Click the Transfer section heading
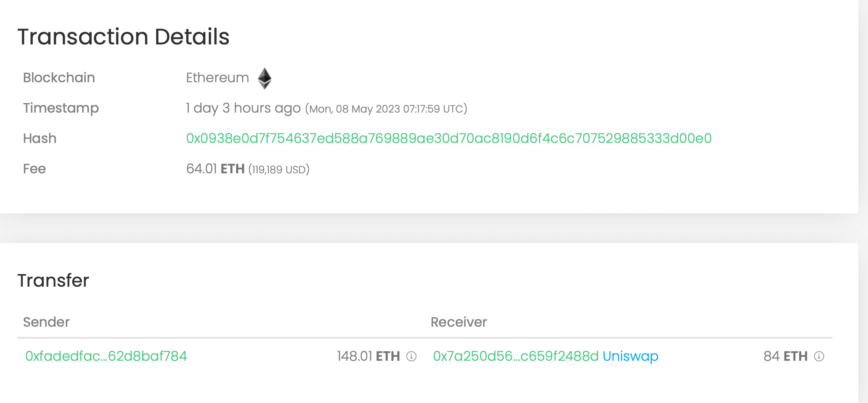The image size is (868, 403). (x=53, y=280)
